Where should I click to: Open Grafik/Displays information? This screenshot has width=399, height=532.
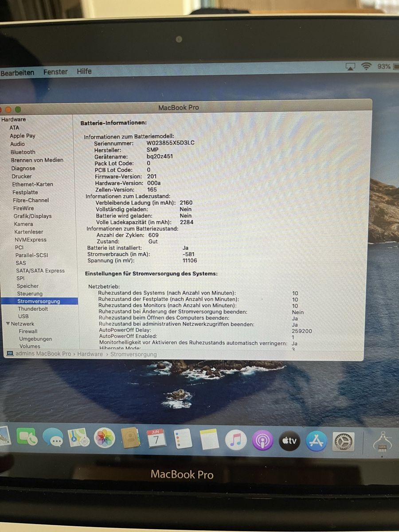coord(32,216)
